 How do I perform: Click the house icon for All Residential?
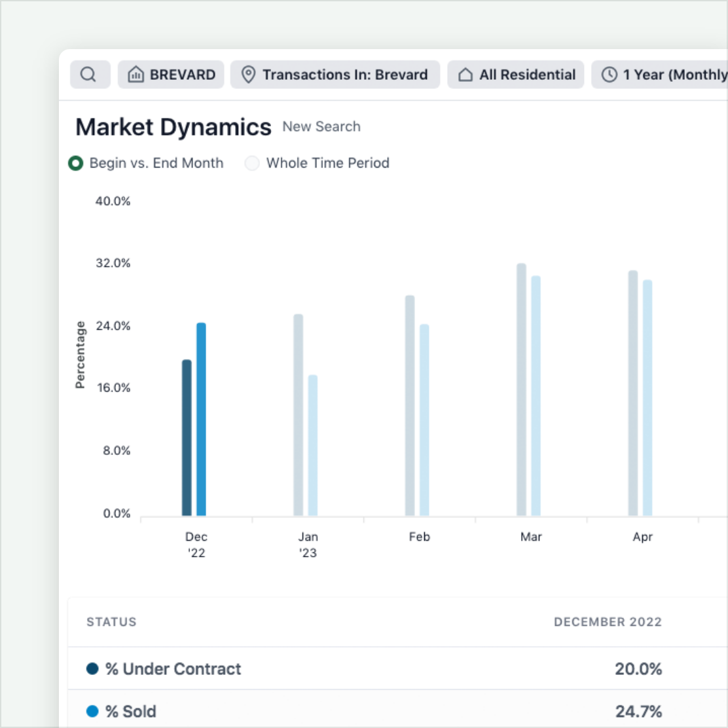click(x=465, y=75)
